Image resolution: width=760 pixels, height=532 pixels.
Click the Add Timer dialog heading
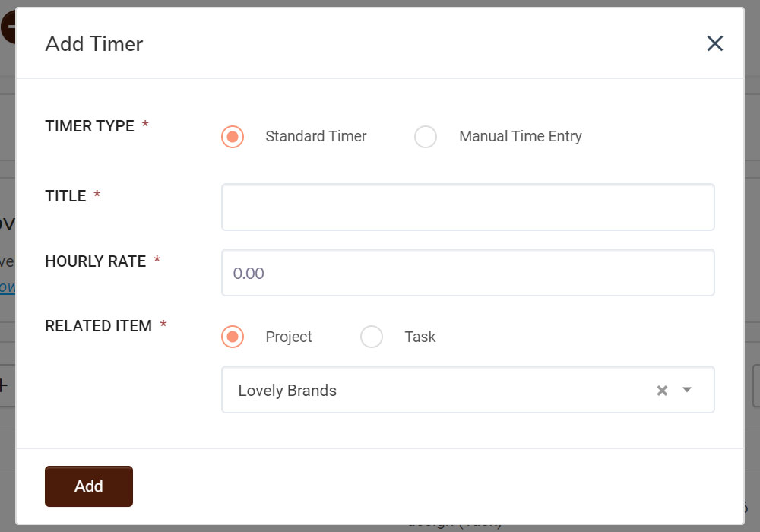point(94,43)
